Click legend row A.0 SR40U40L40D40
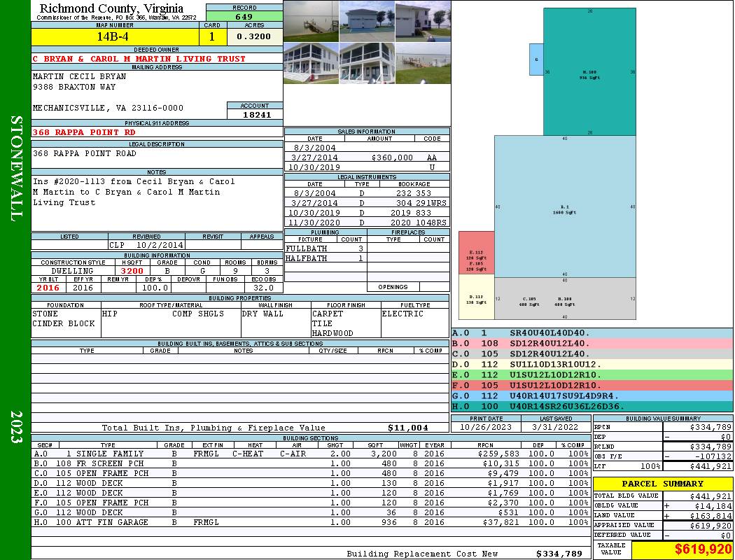This screenshot has height=560, width=735. (x=592, y=333)
